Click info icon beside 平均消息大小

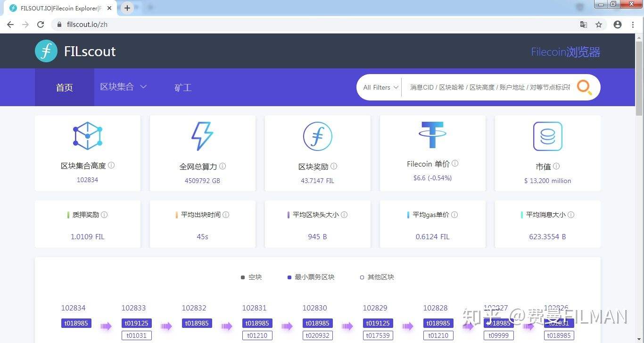pyautogui.click(x=571, y=215)
